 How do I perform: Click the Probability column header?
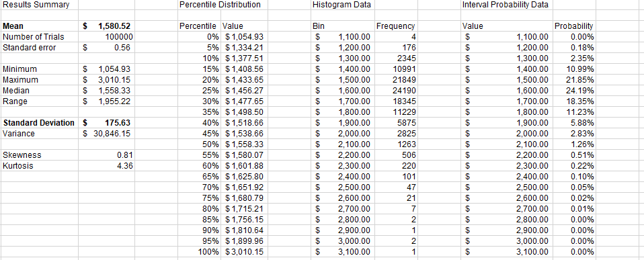[574, 26]
